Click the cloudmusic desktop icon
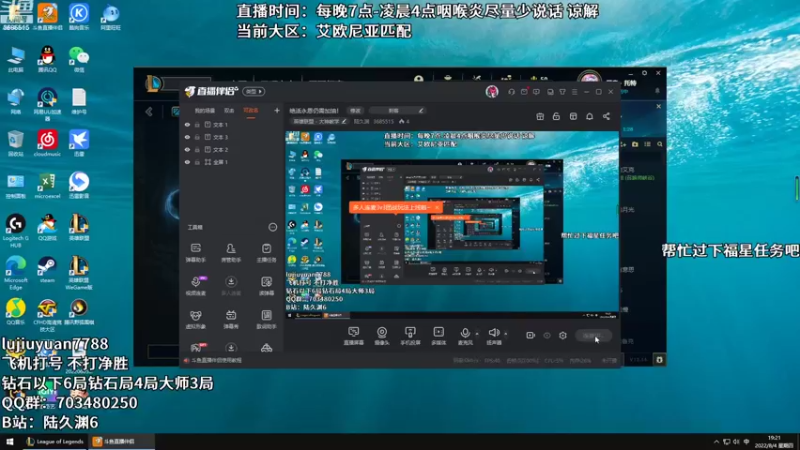The width and height of the screenshot is (800, 450). coord(47,143)
